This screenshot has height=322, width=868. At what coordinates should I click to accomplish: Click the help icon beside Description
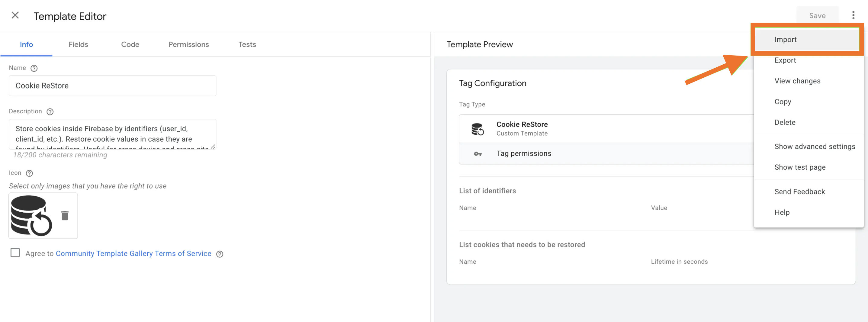50,111
